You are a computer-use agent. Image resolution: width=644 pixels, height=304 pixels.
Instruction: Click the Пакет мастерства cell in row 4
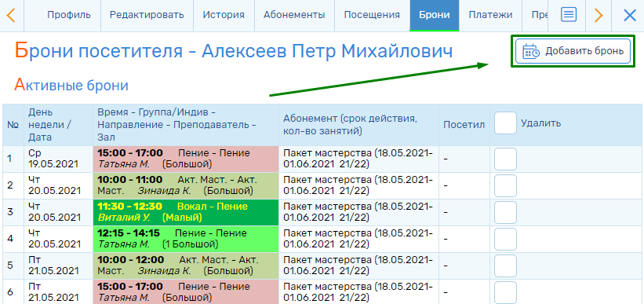(x=358, y=239)
